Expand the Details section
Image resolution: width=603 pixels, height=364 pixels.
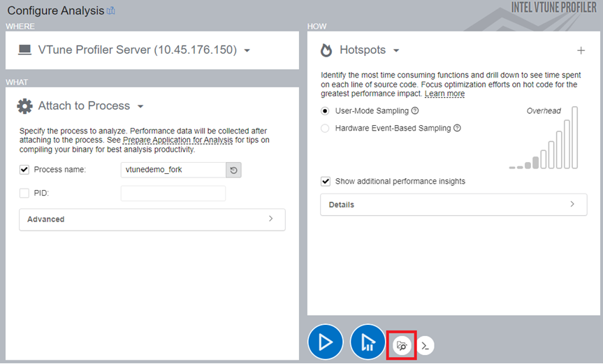coord(453,205)
